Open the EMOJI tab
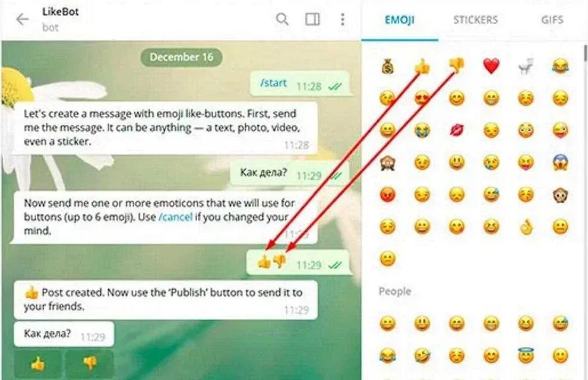Viewport: 588px width, 380px height. coord(400,20)
